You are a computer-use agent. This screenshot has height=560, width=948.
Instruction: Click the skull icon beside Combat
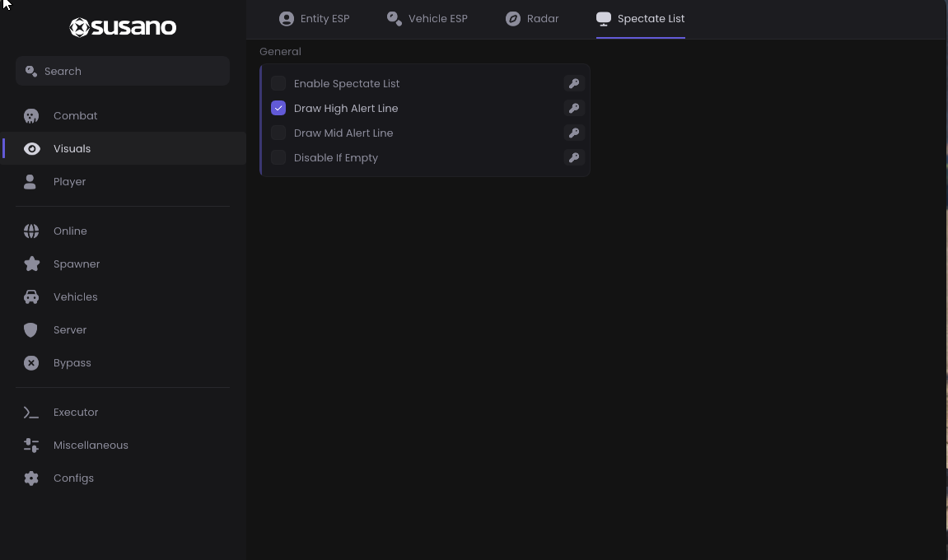[31, 115]
